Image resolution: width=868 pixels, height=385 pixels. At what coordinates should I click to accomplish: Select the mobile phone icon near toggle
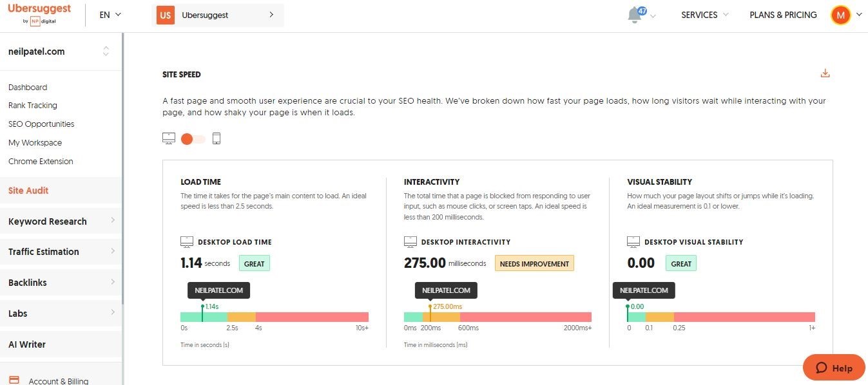pyautogui.click(x=217, y=138)
